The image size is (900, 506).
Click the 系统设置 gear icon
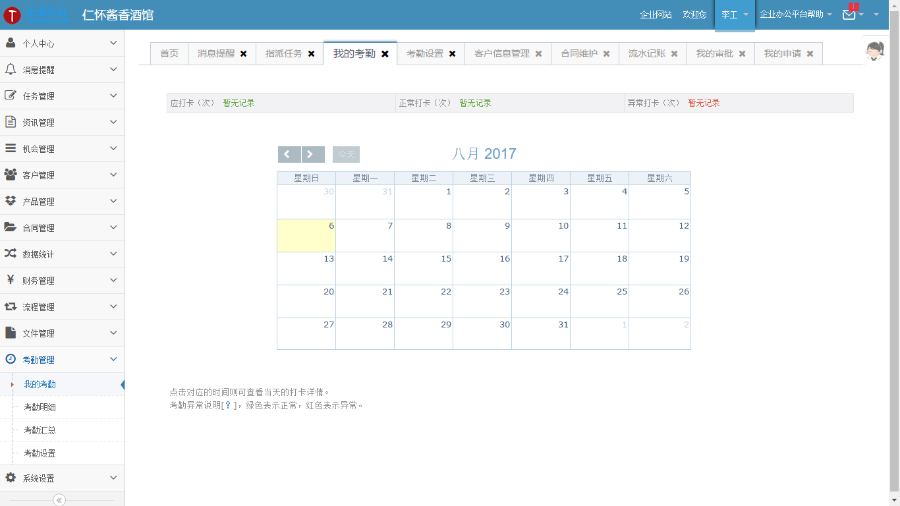click(10, 477)
